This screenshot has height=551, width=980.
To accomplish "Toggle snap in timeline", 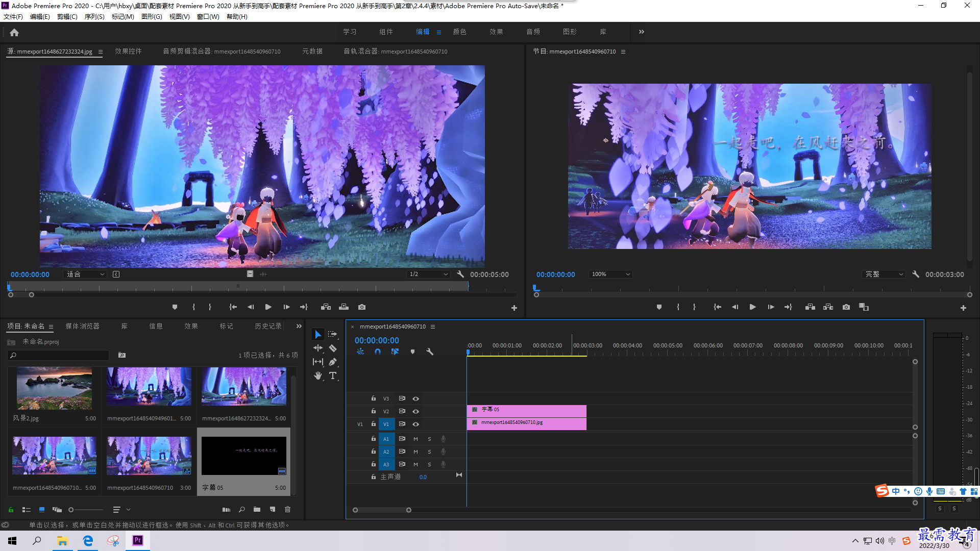I will 378,352.
